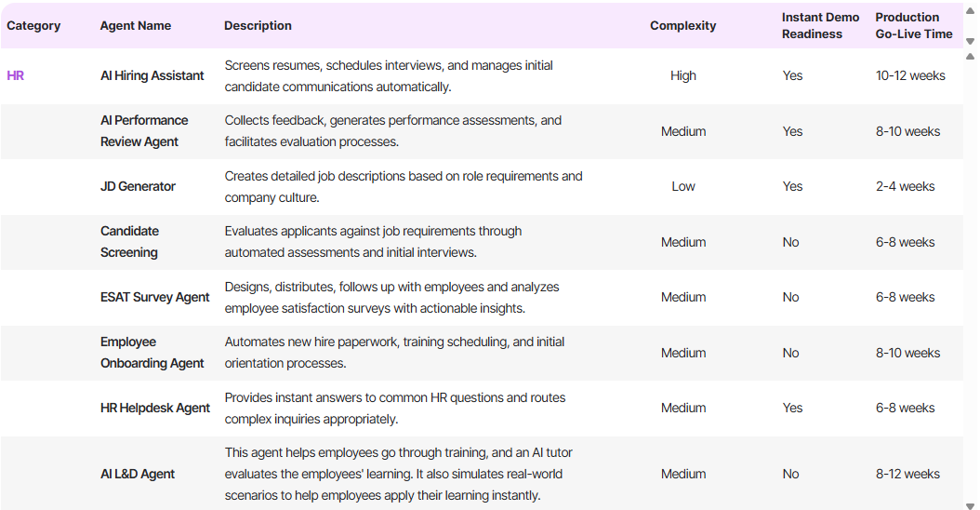980x510 pixels.
Task: Select the ESAT Survey Agent name
Action: [155, 297]
